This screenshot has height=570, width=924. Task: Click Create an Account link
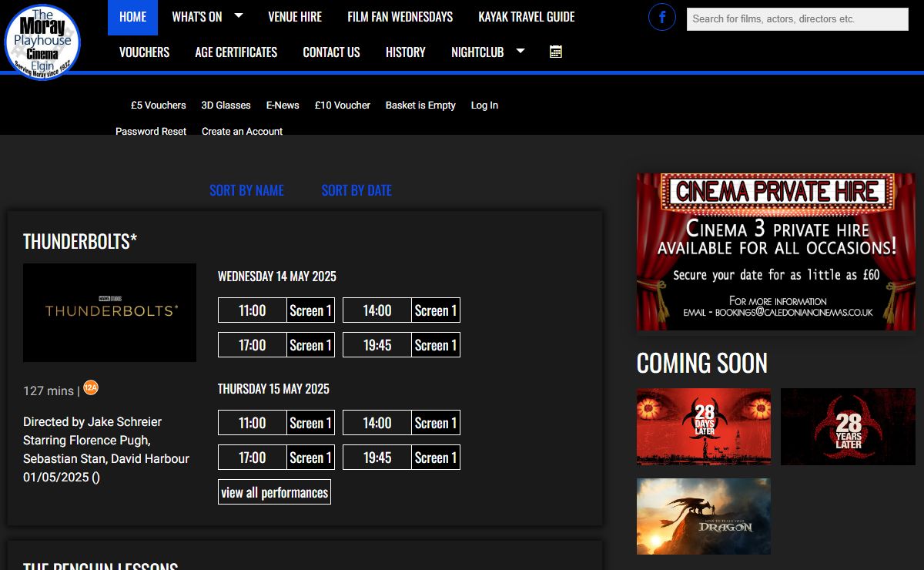point(242,132)
